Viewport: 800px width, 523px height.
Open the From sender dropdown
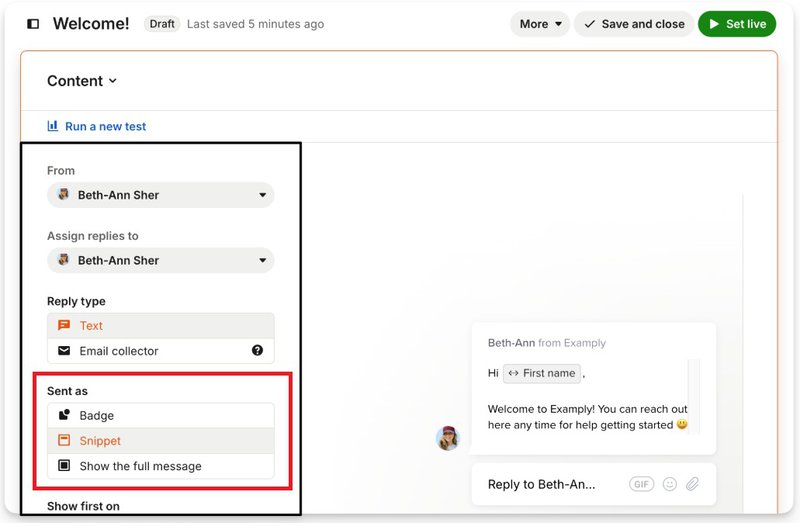point(161,195)
